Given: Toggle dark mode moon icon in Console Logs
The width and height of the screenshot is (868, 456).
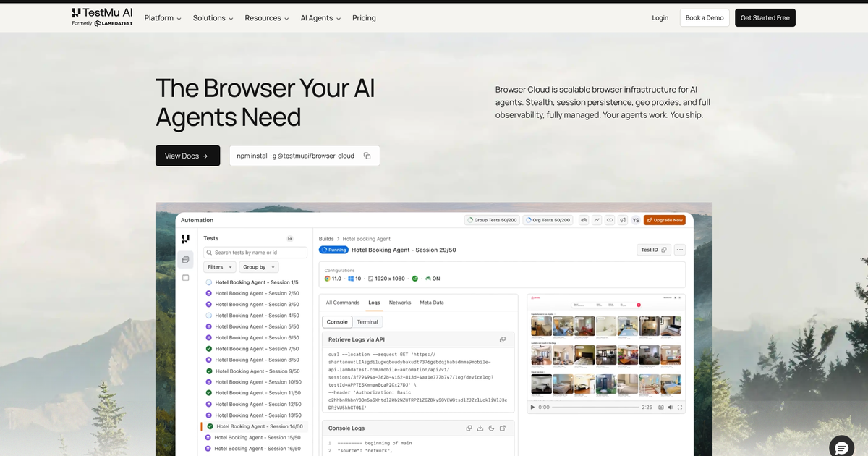Looking at the screenshot, I should tap(491, 428).
